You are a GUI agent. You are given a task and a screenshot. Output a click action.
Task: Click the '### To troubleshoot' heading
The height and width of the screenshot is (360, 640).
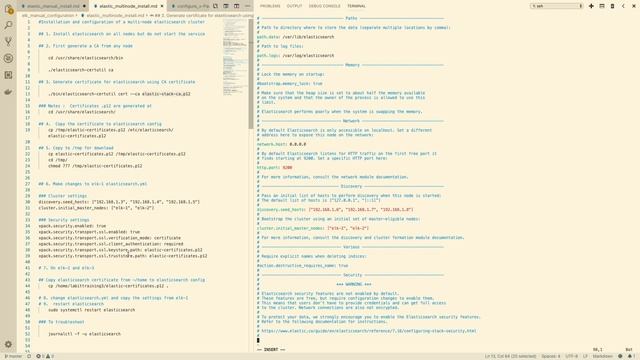(x=61, y=322)
